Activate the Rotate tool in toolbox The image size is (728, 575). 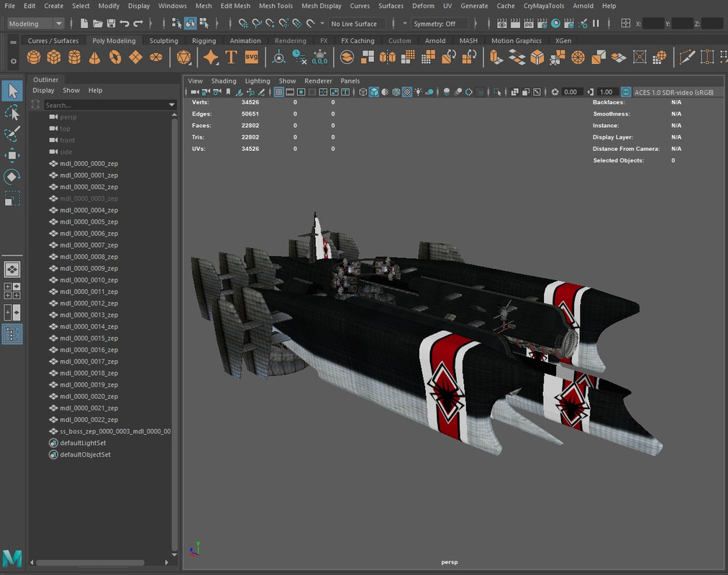pos(12,177)
